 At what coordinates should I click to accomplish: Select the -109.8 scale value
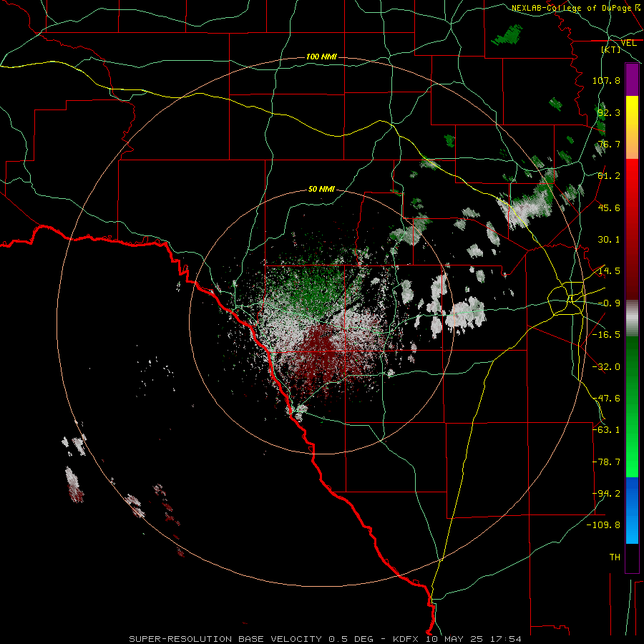click(x=603, y=525)
